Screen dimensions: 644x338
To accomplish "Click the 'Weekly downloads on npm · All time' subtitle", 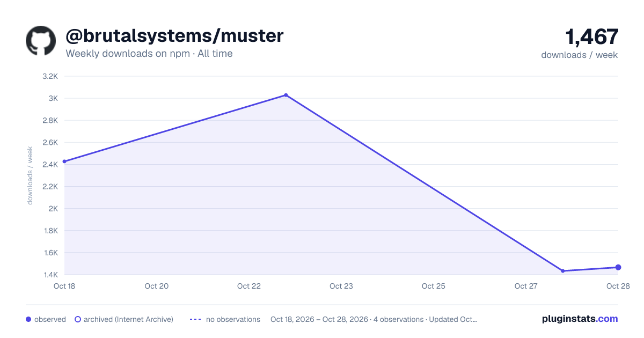I will pos(149,54).
